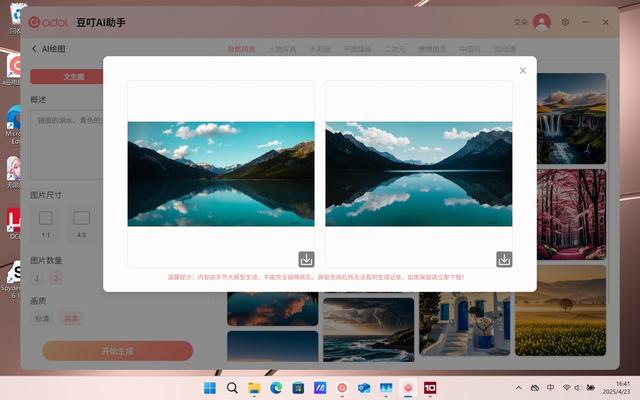Screen dimensions: 640x400
Task: Select the 4:3 image size option
Action: pos(81,223)
